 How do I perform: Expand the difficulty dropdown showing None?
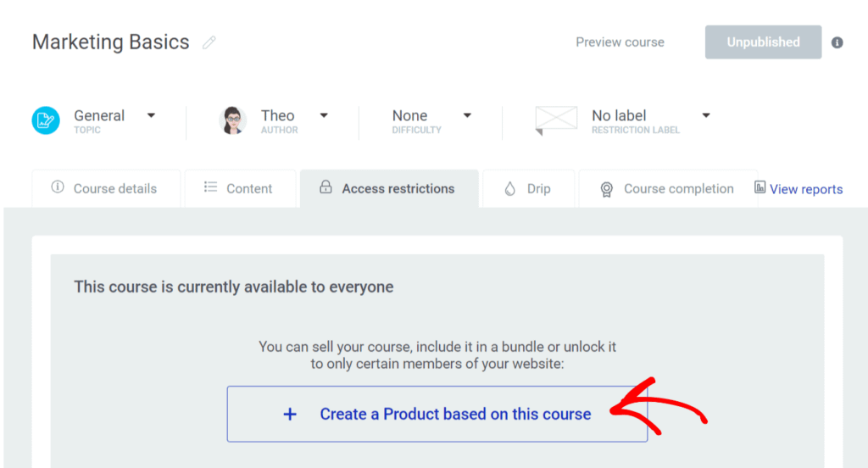467,115
